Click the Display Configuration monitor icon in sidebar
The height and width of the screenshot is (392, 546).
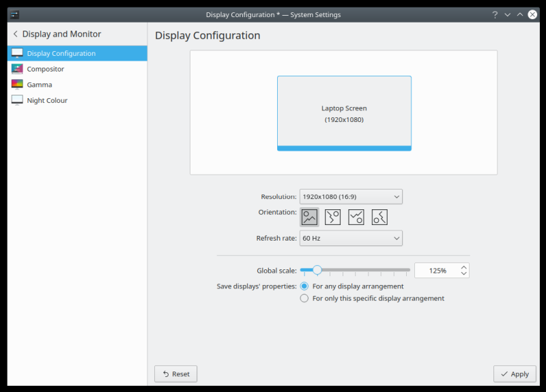click(17, 53)
